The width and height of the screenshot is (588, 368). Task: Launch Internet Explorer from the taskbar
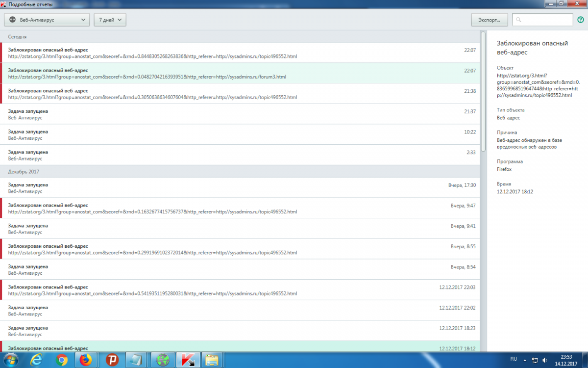pyautogui.click(x=36, y=360)
